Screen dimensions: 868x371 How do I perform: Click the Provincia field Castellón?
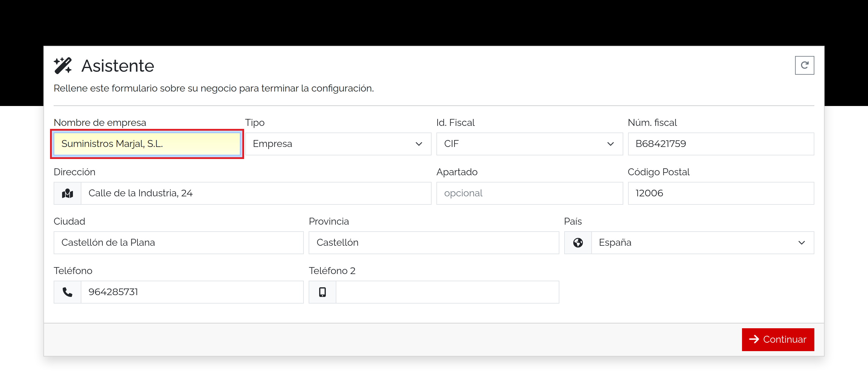[x=434, y=243]
